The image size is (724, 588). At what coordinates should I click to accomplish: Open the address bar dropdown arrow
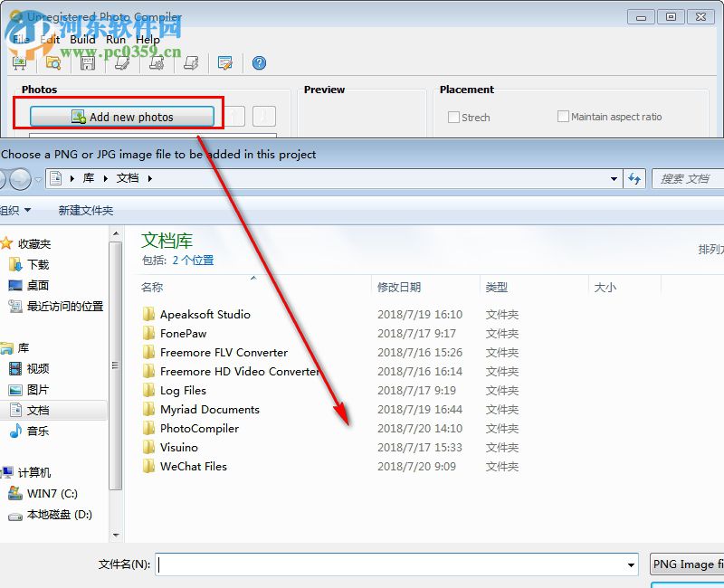(x=614, y=179)
